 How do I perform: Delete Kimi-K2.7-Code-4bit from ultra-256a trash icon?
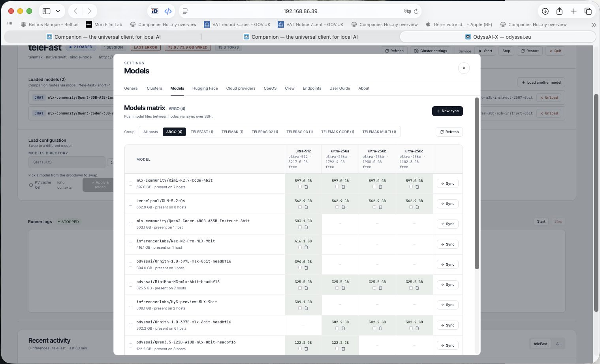(343, 187)
